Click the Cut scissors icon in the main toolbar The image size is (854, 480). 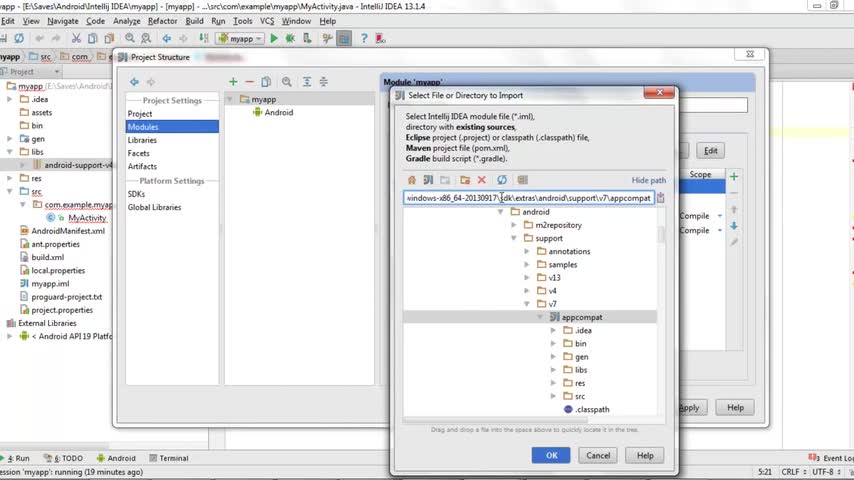pos(76,38)
